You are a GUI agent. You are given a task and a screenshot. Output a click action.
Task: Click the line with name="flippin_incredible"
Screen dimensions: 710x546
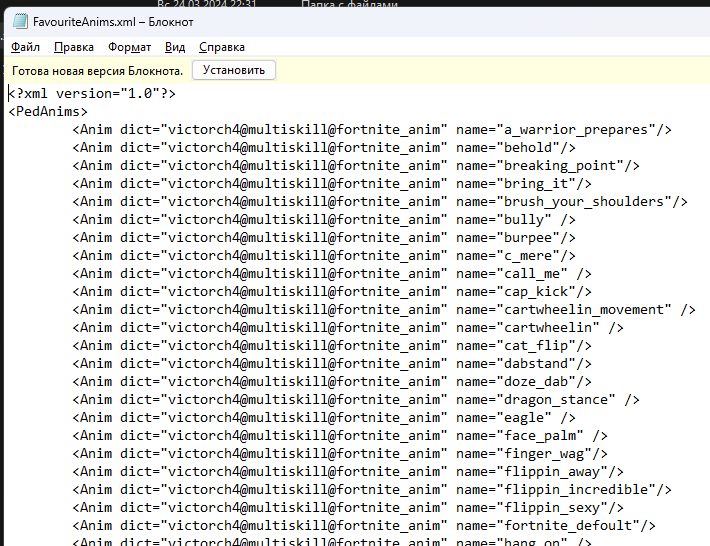(x=372, y=489)
